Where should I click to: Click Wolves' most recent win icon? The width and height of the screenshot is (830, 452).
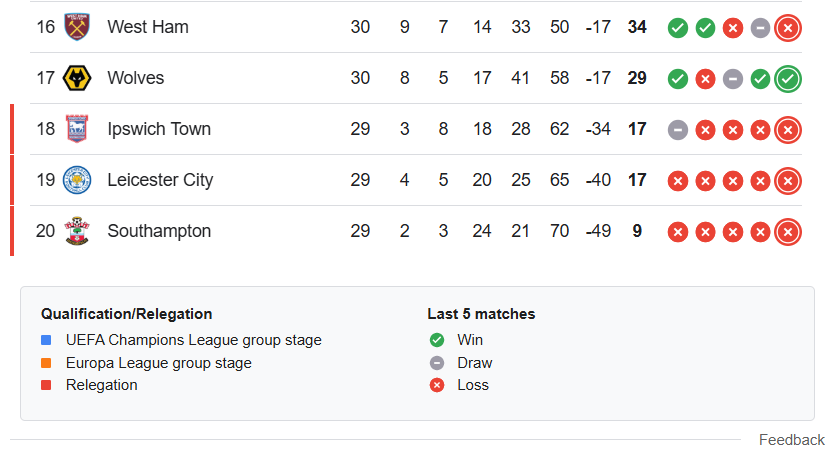tap(788, 78)
